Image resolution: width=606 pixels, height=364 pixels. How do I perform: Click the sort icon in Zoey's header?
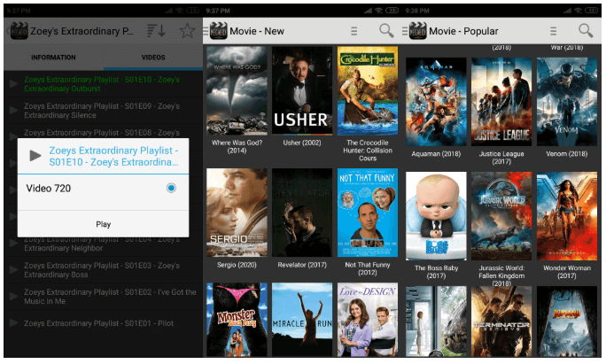(157, 31)
